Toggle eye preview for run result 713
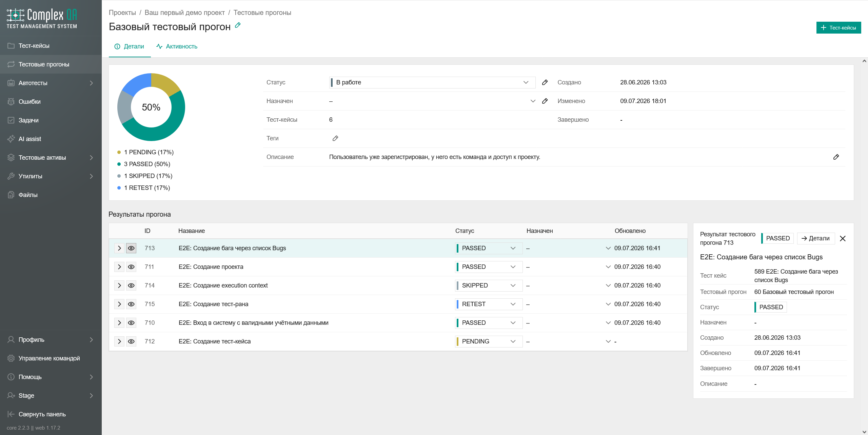Viewport: 868px width, 435px height. pos(131,248)
